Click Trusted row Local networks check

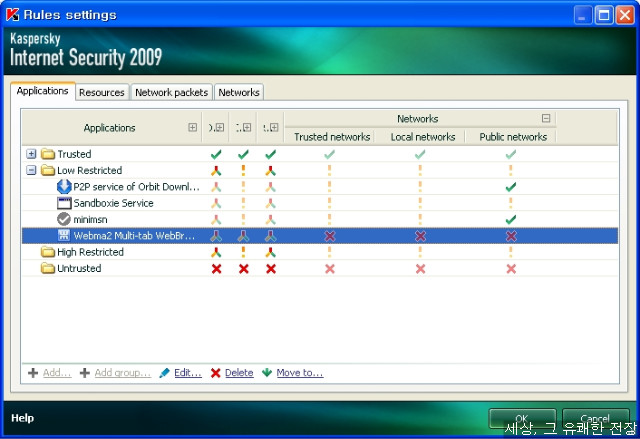point(420,154)
